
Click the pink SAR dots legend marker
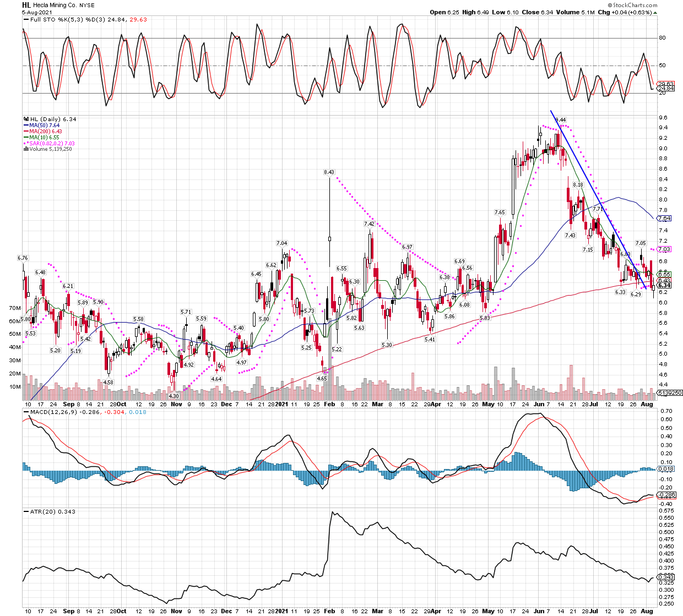(26, 143)
